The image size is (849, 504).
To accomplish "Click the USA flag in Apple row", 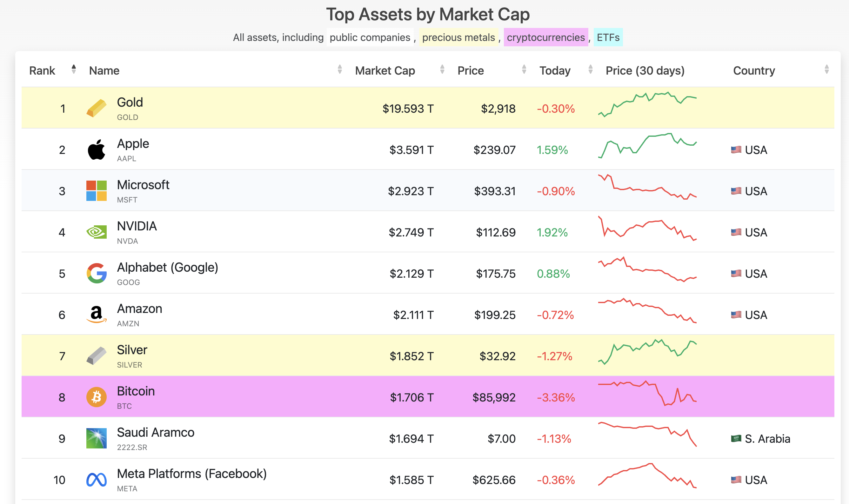I will pos(736,150).
